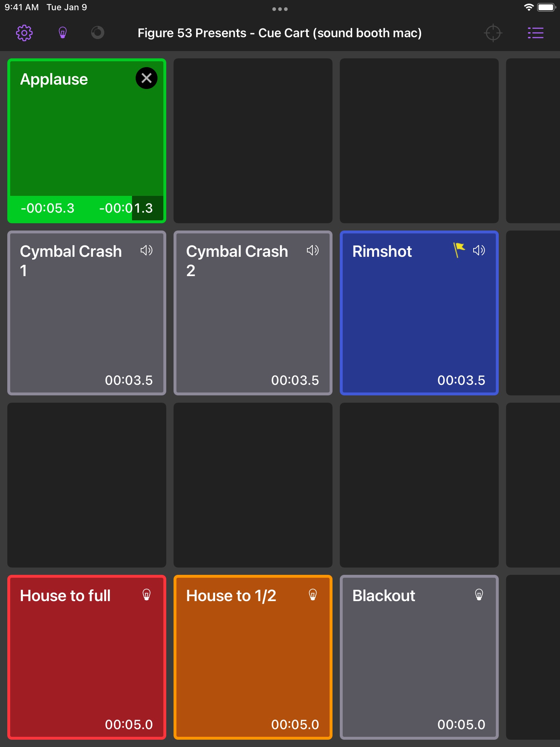Tap the crosshair target icon
The width and height of the screenshot is (560, 747).
493,33
